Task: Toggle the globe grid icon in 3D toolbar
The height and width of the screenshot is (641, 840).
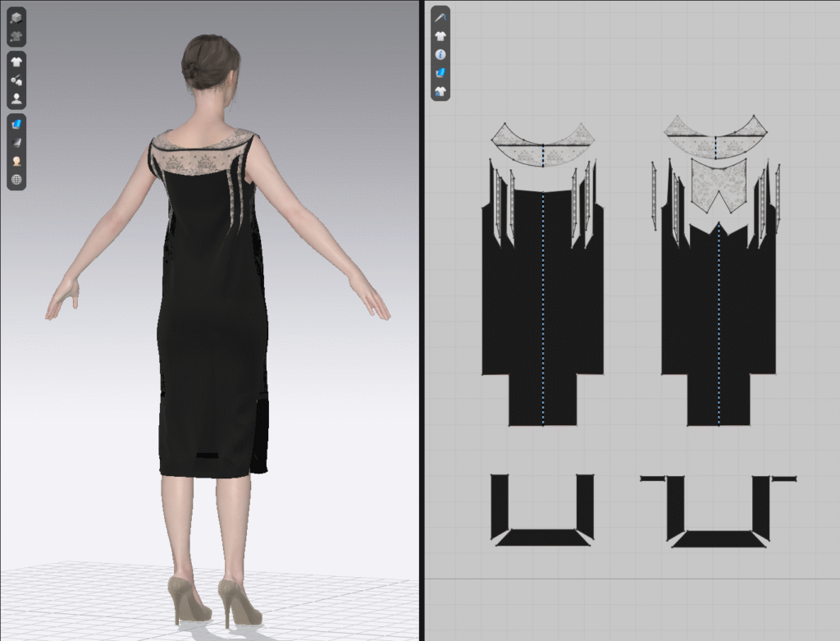Action: 16,180
